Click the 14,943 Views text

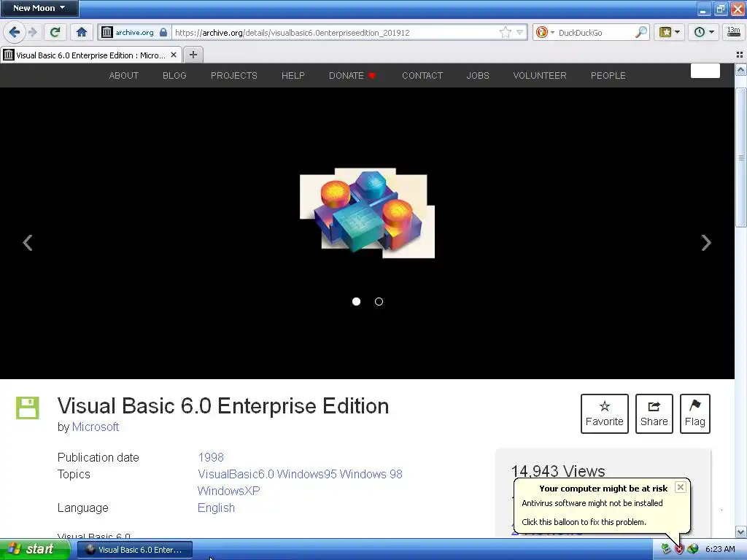coord(558,471)
